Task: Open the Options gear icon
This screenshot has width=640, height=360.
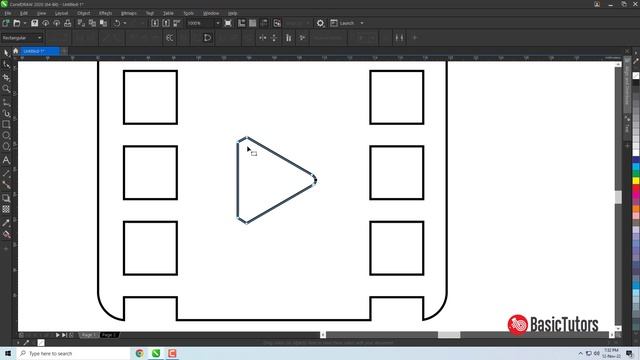Action: (320, 23)
